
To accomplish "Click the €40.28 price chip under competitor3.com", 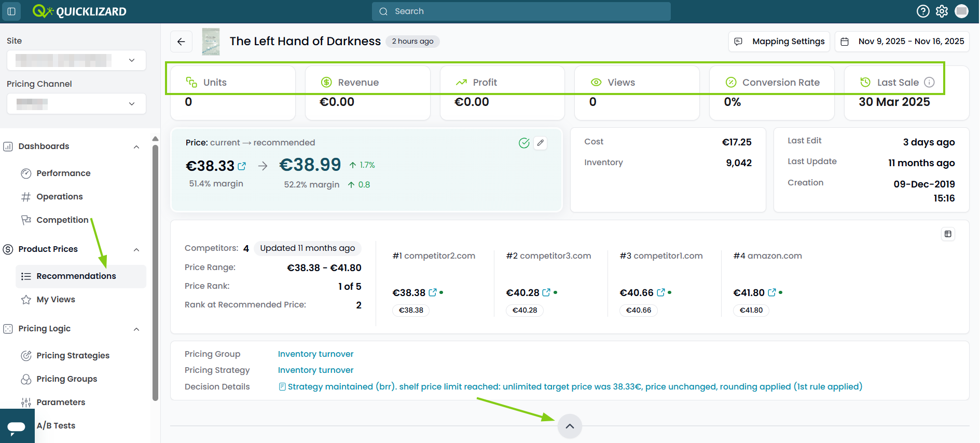I will [x=524, y=311].
